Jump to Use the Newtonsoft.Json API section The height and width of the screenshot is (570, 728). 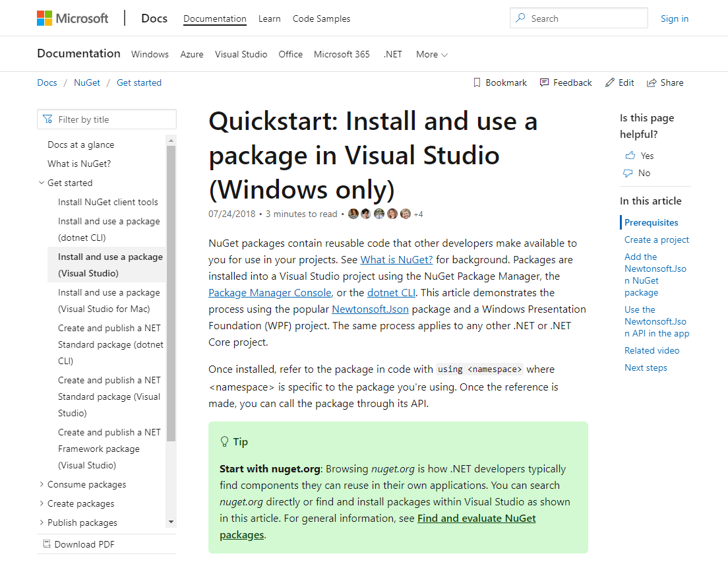[x=657, y=321]
